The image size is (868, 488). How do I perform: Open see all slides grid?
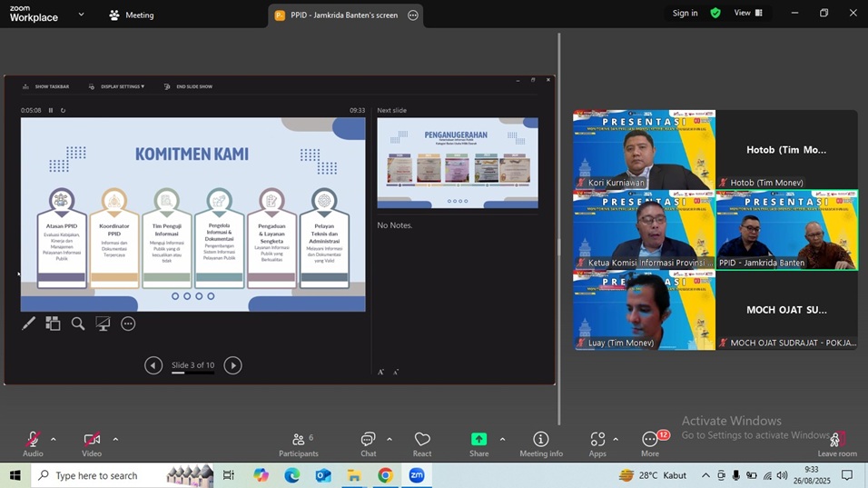pyautogui.click(x=54, y=324)
